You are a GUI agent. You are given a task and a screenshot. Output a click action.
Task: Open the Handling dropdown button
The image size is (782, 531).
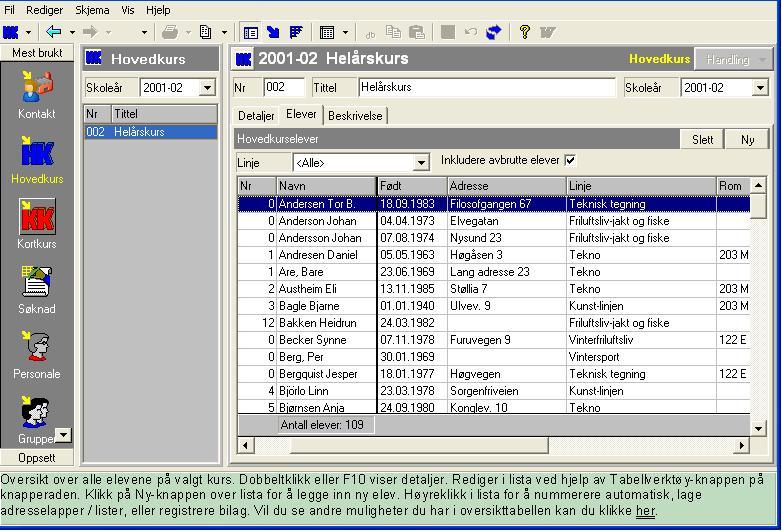733,59
